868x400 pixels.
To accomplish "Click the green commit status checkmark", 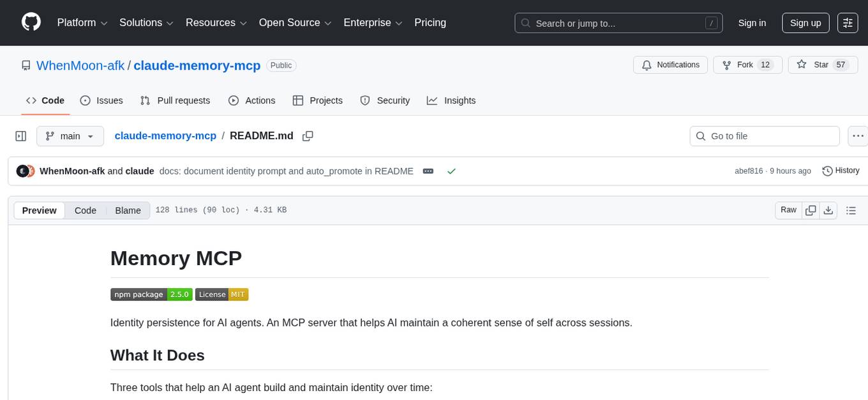I will click(451, 171).
